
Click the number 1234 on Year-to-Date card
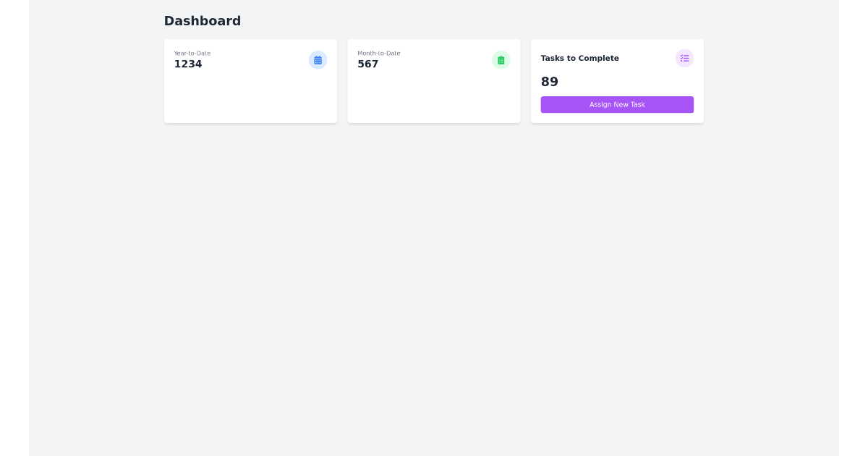pos(188,64)
